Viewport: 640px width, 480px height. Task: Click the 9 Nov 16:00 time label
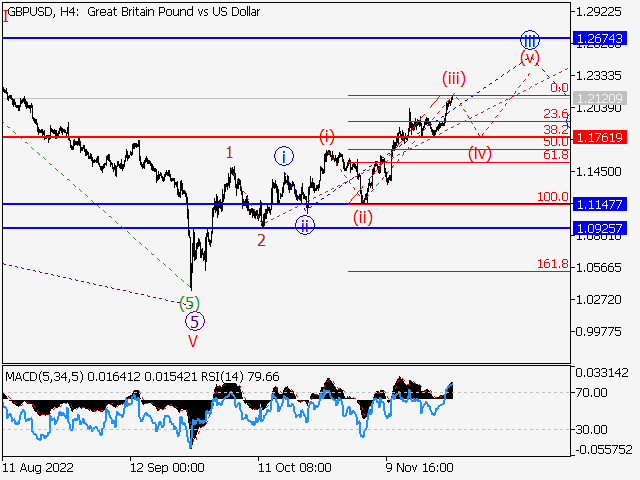(420, 467)
